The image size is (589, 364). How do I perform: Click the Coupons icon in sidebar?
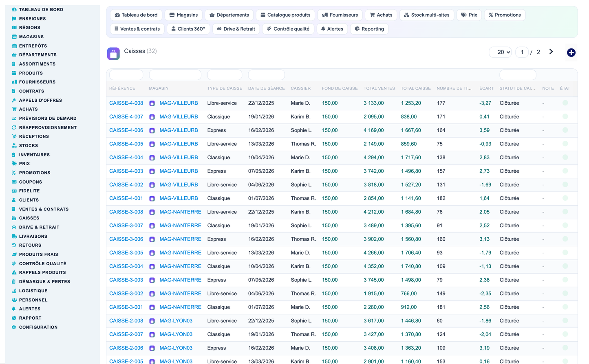click(x=14, y=182)
